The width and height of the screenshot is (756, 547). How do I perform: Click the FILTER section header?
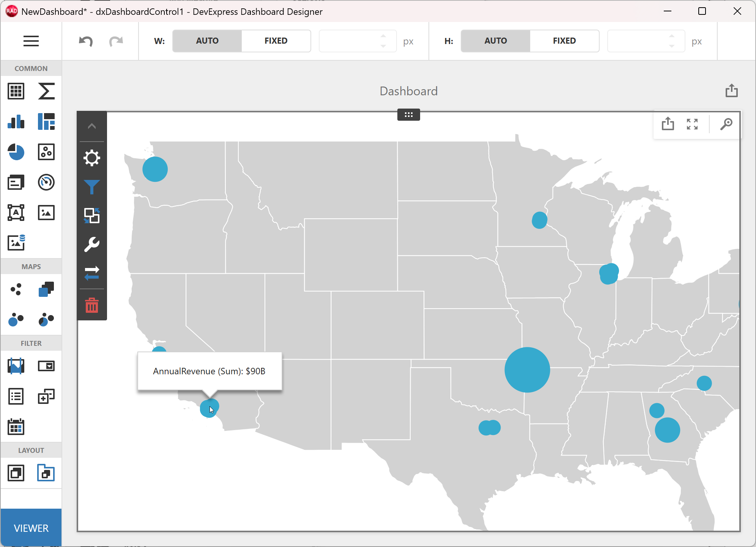click(31, 344)
